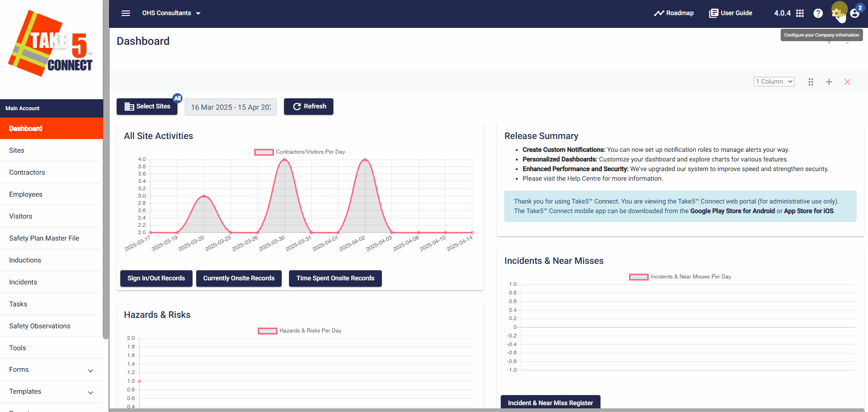Click the 2025-03-20 data point on chart
The height and width of the screenshot is (412, 868).
click(204, 196)
